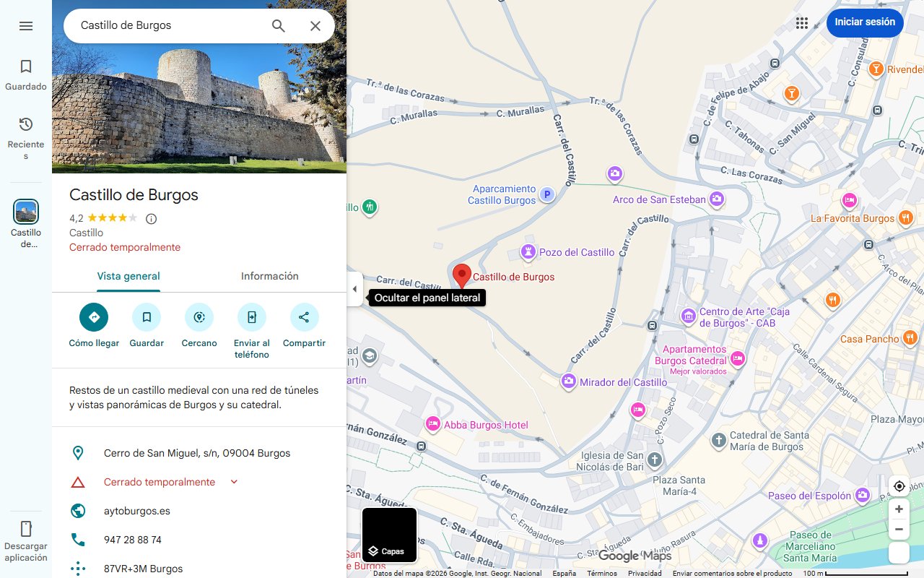Click the Enviar al teléfono icon
Viewport: 924px width, 578px height.
click(x=251, y=316)
